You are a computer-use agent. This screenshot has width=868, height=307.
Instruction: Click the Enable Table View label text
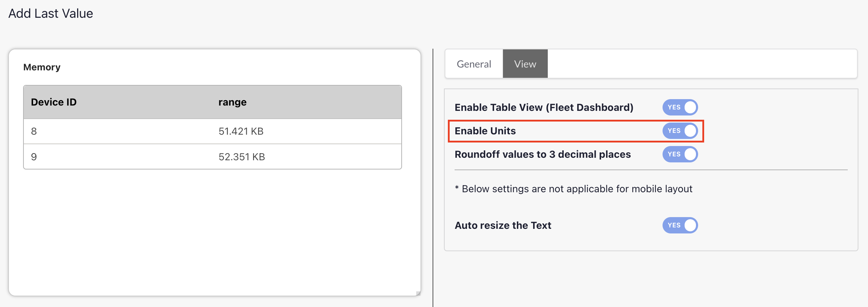click(544, 107)
